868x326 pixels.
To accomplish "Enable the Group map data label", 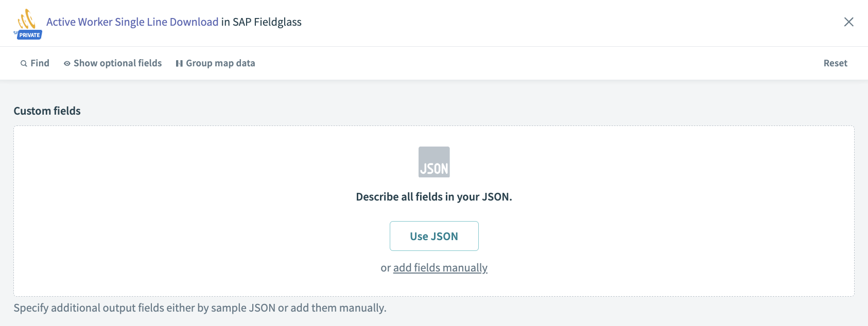I will 220,63.
